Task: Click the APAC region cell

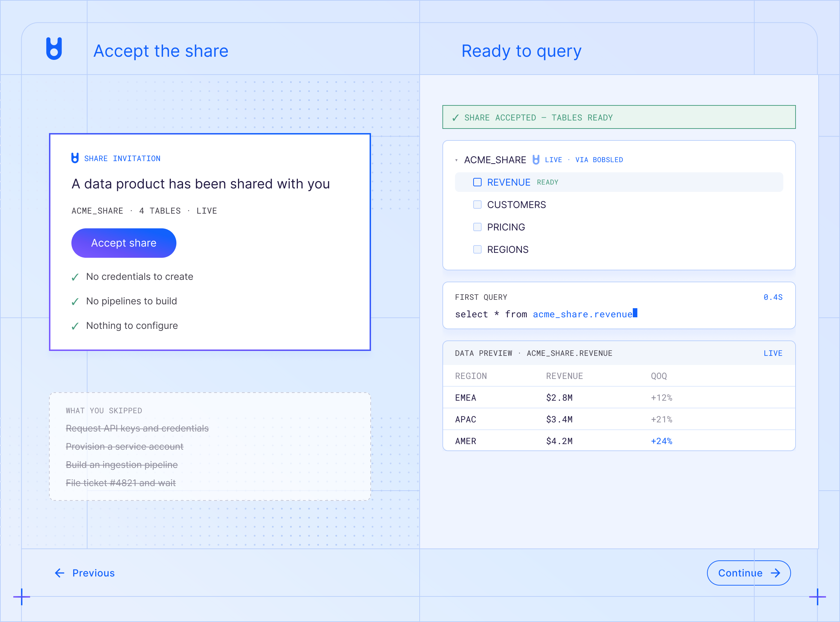Action: (x=466, y=420)
